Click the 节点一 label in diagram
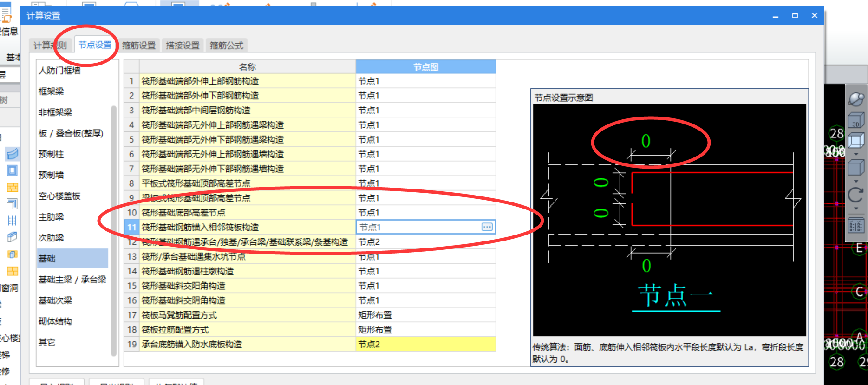Viewport: 868px width, 385px height. pos(676,296)
